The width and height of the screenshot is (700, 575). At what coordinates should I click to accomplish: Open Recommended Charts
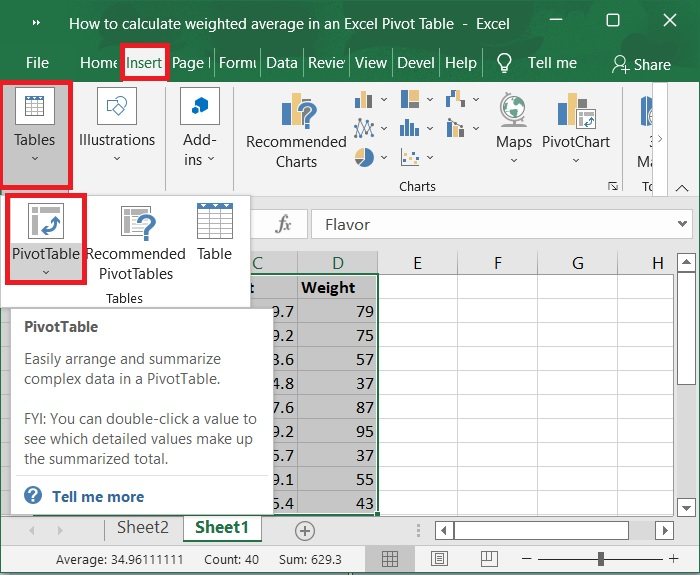[296, 131]
